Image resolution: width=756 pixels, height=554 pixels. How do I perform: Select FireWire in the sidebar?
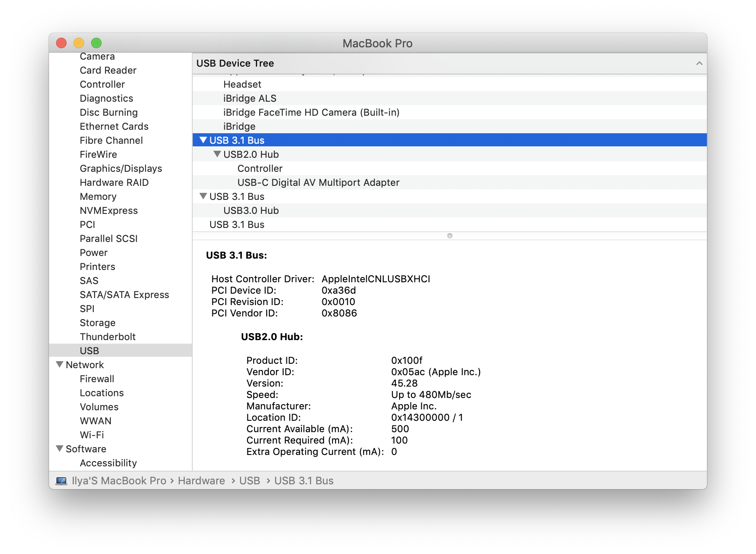[x=99, y=154]
